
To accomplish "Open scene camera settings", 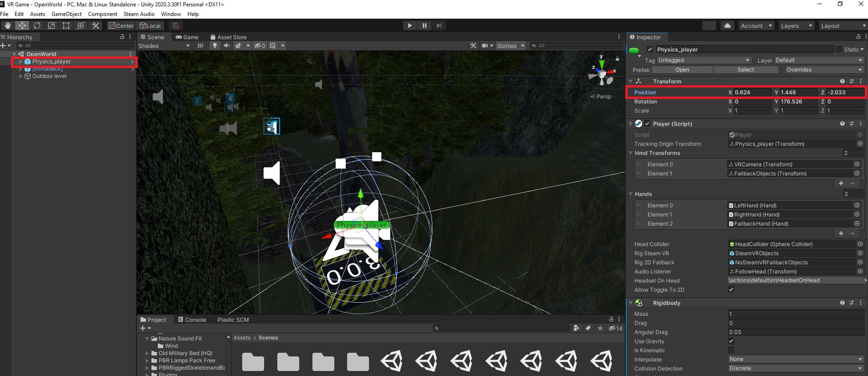I will (x=485, y=46).
